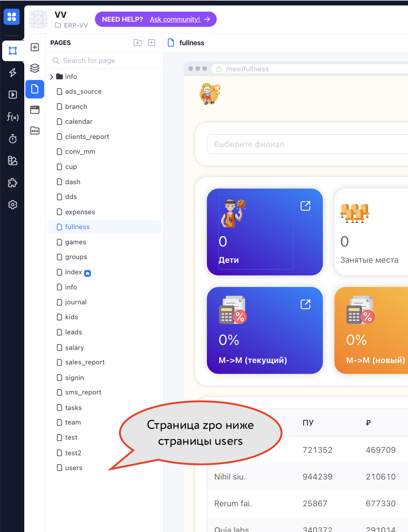Click calculator icon on М->М (текущий) card
The image size is (408, 532).
[x=233, y=310]
